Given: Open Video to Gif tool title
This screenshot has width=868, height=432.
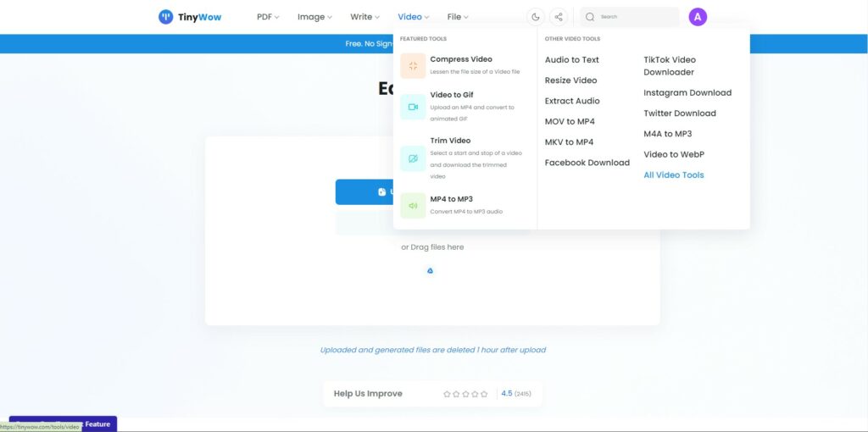Looking at the screenshot, I should (x=452, y=95).
